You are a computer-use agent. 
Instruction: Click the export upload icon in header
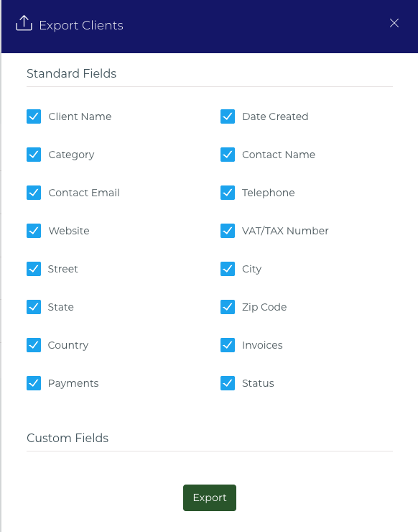pyautogui.click(x=24, y=23)
